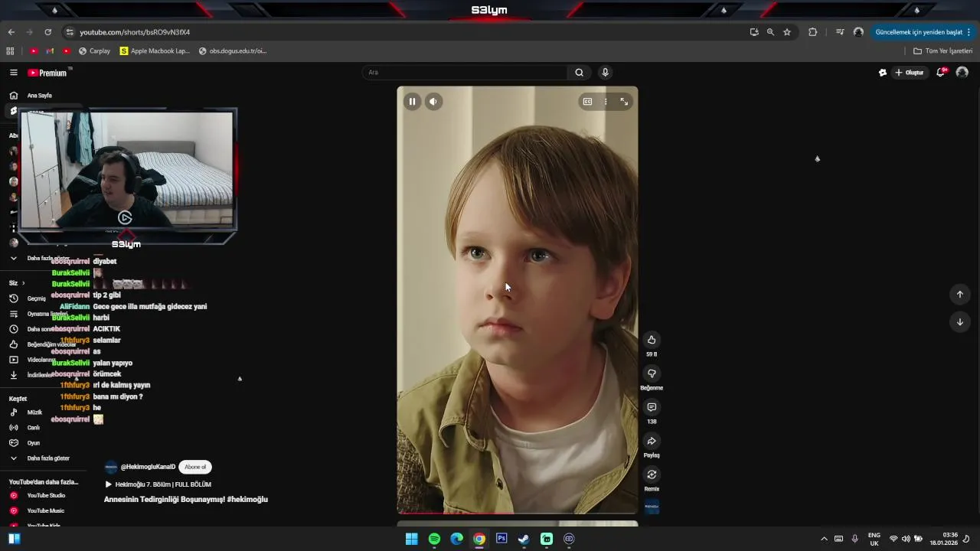Screen dimensions: 980x551
Task: Open the YouTube Premium logo home
Action: [47, 73]
